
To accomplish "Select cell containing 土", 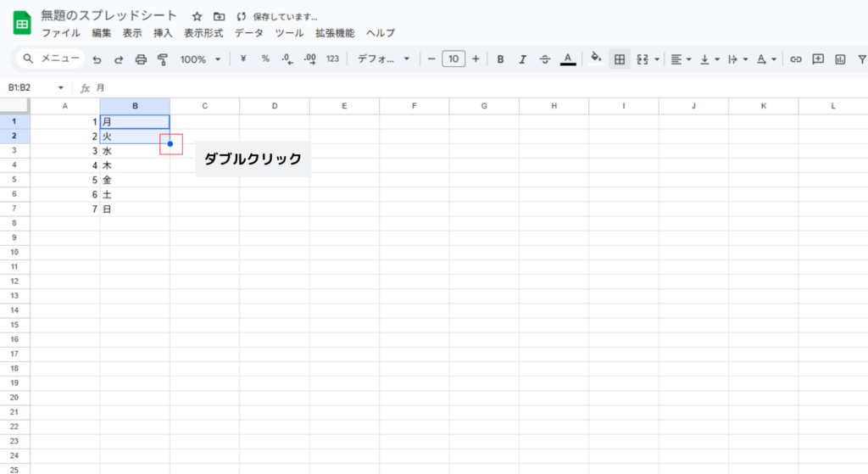I will pyautogui.click(x=135, y=194).
